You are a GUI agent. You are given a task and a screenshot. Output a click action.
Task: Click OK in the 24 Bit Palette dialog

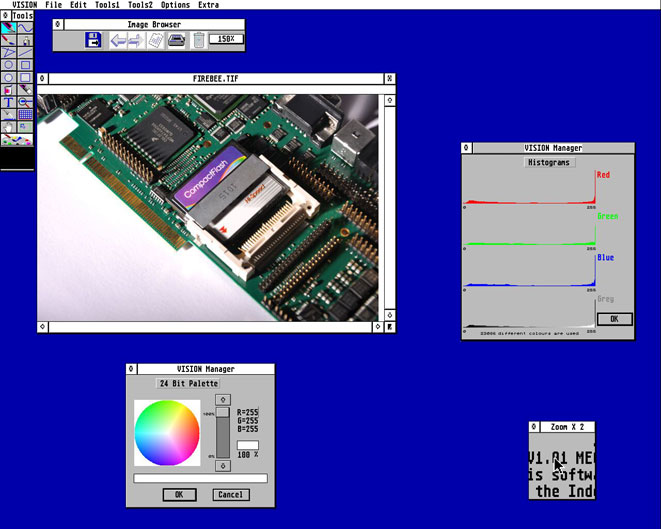click(x=179, y=494)
